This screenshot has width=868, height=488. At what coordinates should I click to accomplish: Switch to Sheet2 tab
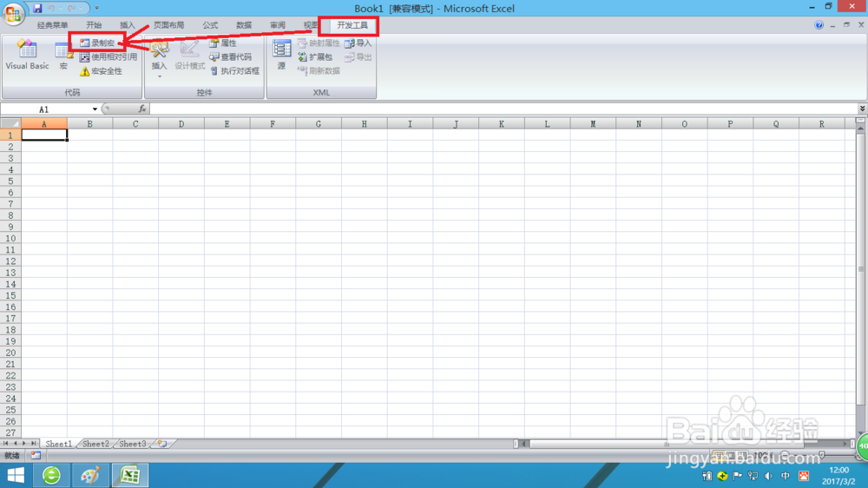tap(95, 444)
